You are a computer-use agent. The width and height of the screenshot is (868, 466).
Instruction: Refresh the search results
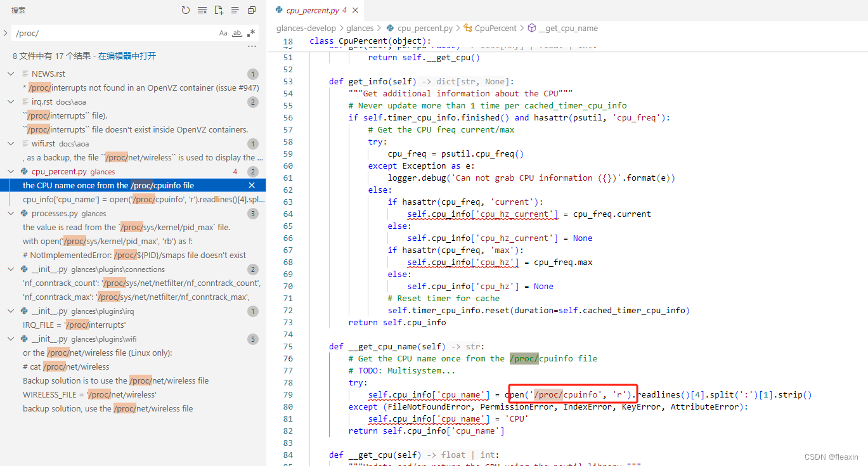click(x=185, y=10)
